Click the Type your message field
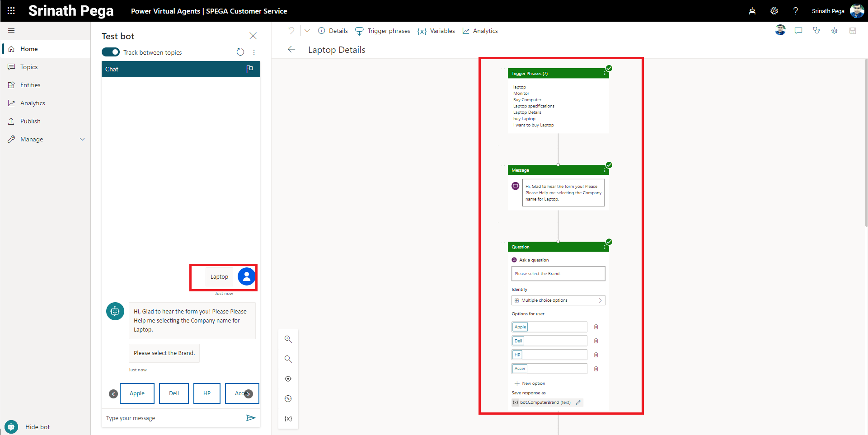 point(174,418)
